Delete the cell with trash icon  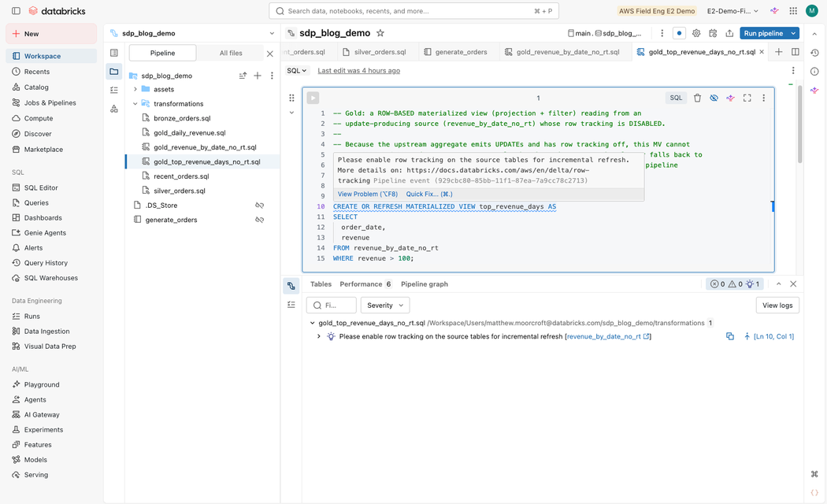point(697,98)
